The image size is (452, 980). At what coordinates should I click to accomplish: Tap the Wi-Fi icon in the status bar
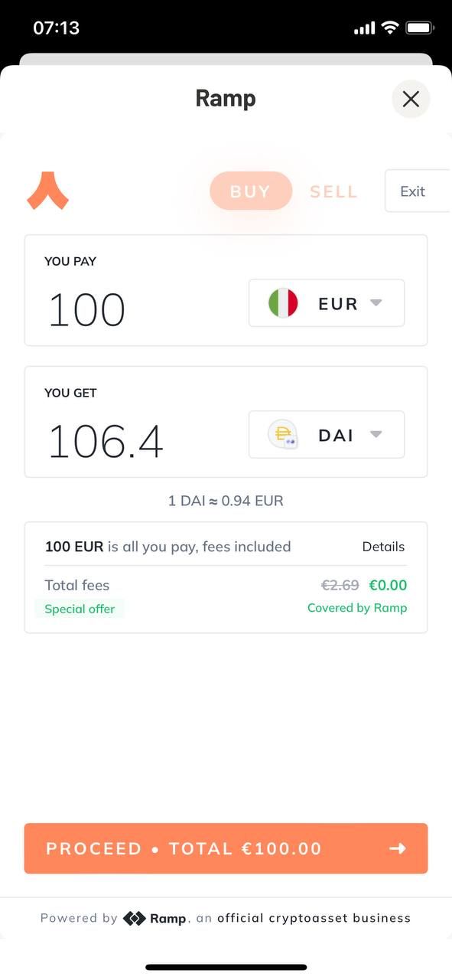coord(390,28)
